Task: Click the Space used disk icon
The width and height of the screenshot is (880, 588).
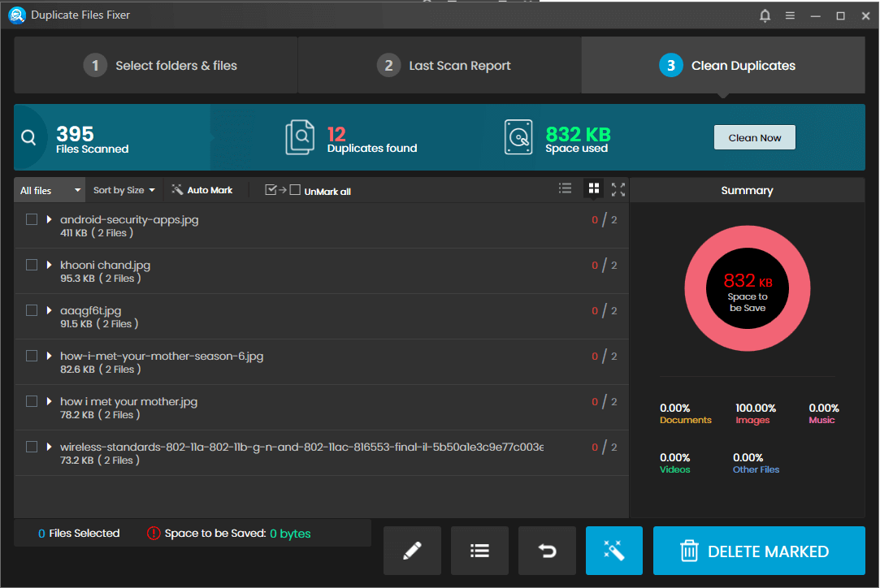Action: pos(518,137)
